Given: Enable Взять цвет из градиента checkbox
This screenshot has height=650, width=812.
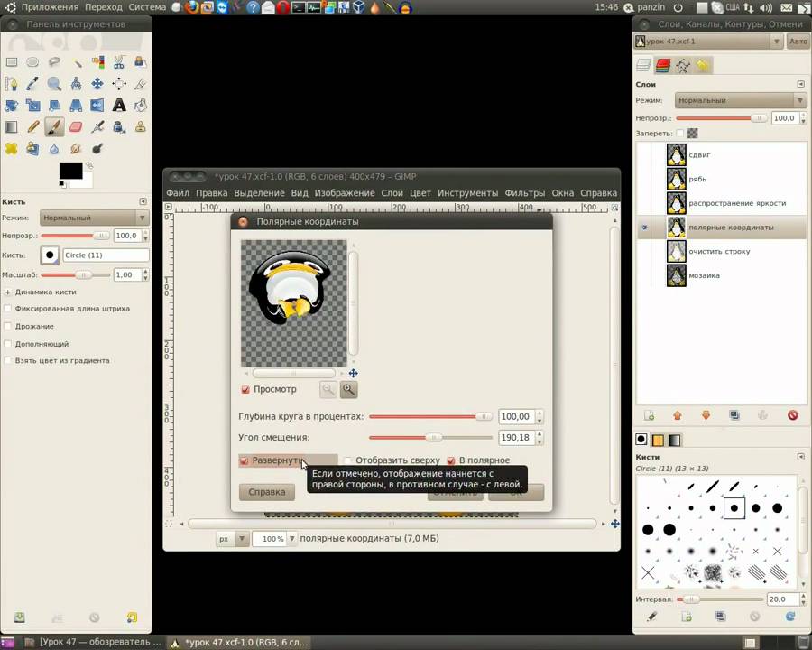Looking at the screenshot, I should tap(7, 361).
